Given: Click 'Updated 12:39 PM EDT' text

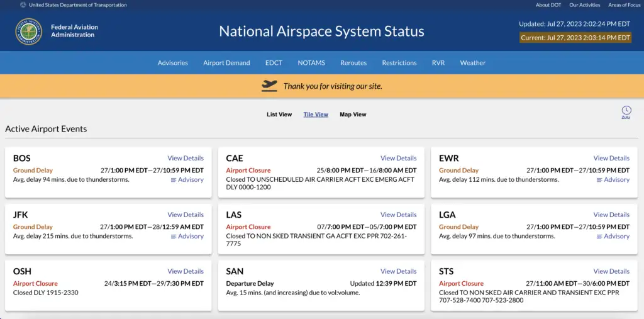Looking at the screenshot, I should tap(383, 284).
